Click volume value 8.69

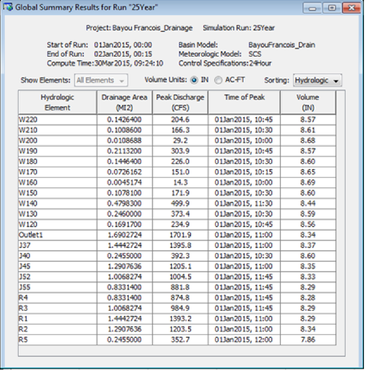point(308,183)
